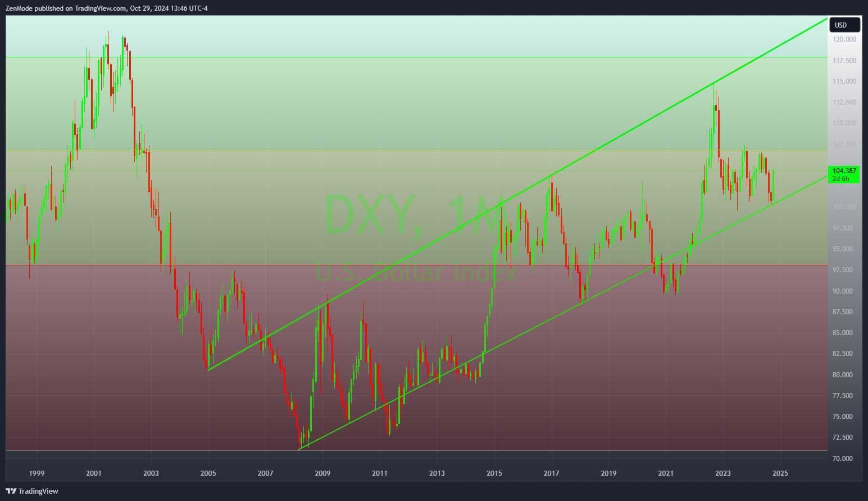Screen dimensions: 868x501
Task: Click the 2021 time axis label
Action: [x=666, y=473]
